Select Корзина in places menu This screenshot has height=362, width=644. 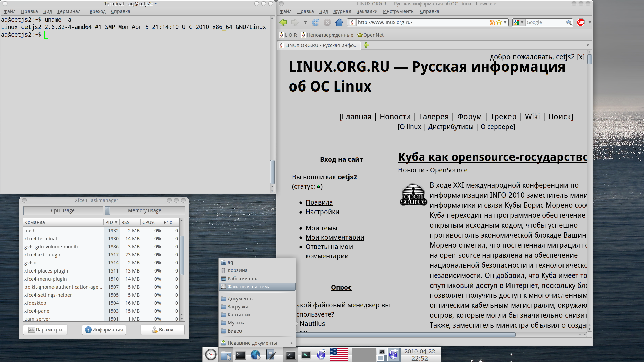[257, 270]
